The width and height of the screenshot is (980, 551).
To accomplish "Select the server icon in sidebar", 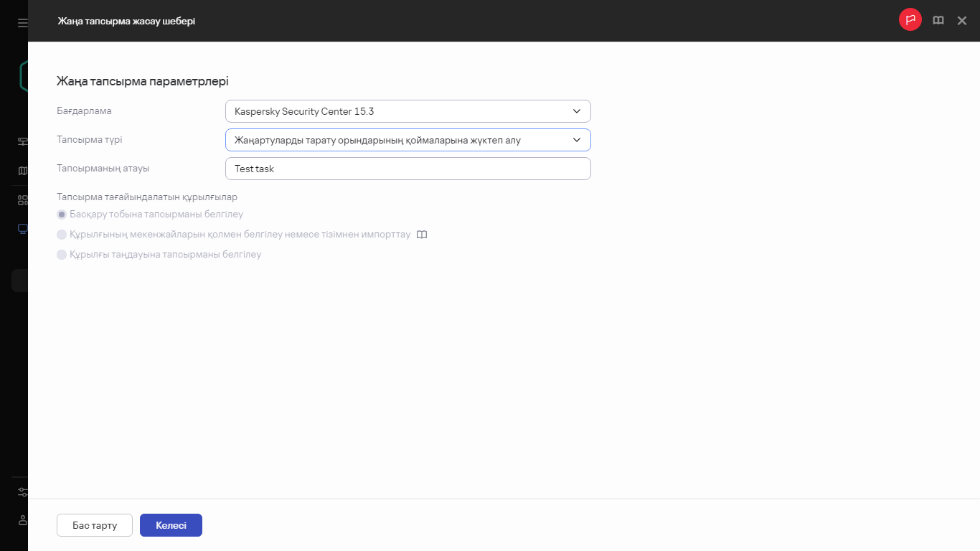I will tap(22, 141).
